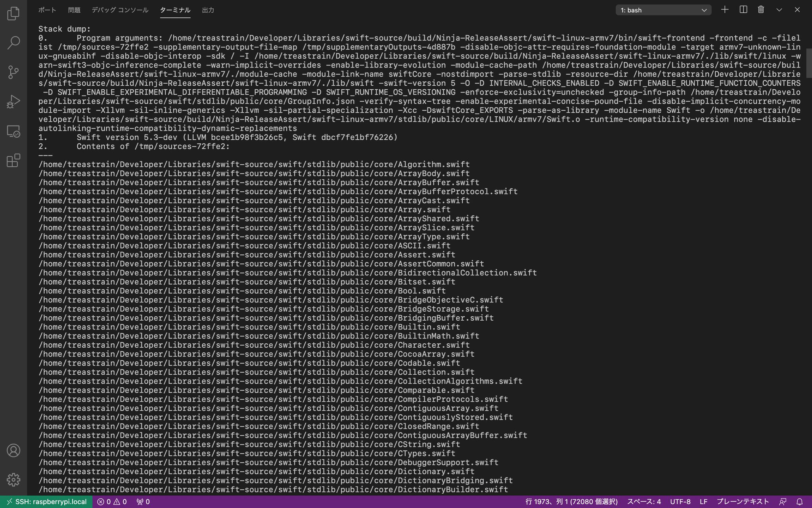This screenshot has height=508, width=812.
Task: Open the Remote Explorer view
Action: point(13,131)
